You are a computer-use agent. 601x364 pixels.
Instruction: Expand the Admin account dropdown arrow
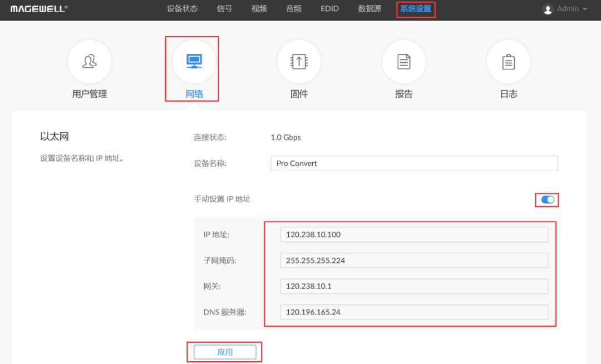[585, 9]
